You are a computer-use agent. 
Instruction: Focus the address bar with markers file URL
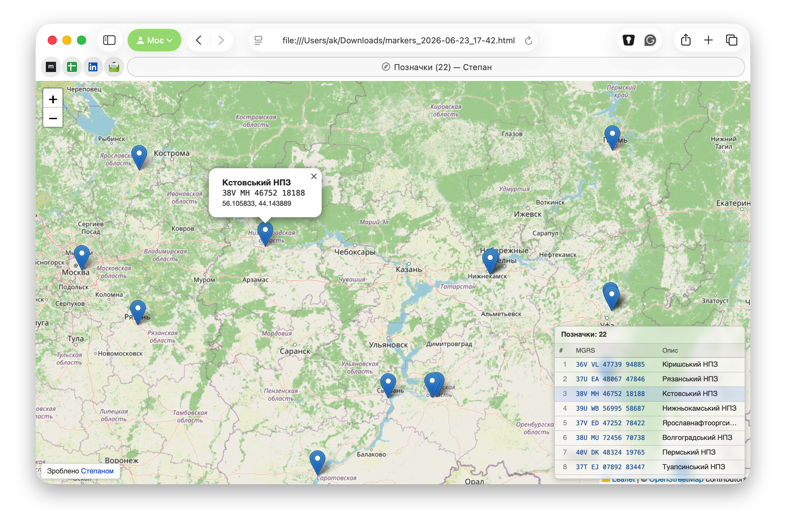[398, 40]
